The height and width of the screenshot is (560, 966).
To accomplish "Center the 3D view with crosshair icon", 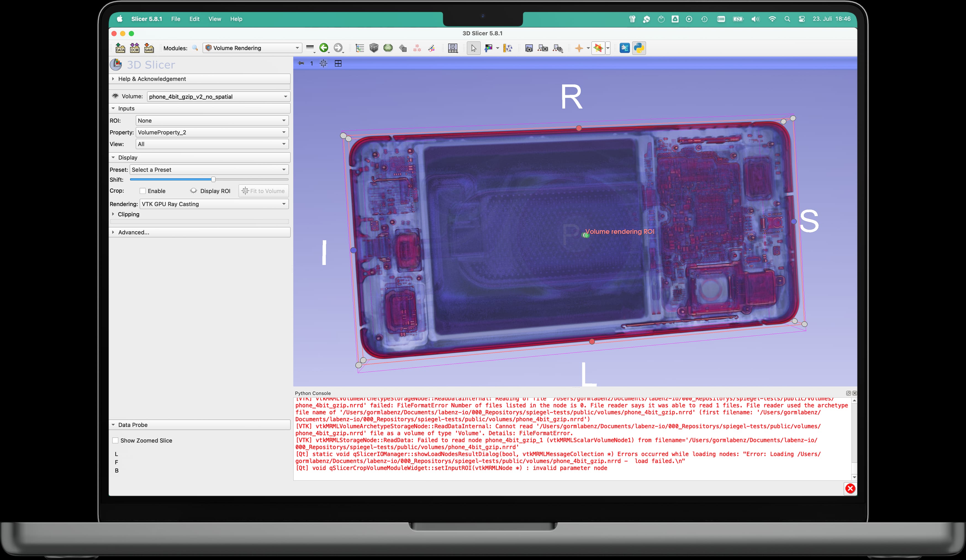I will (324, 63).
